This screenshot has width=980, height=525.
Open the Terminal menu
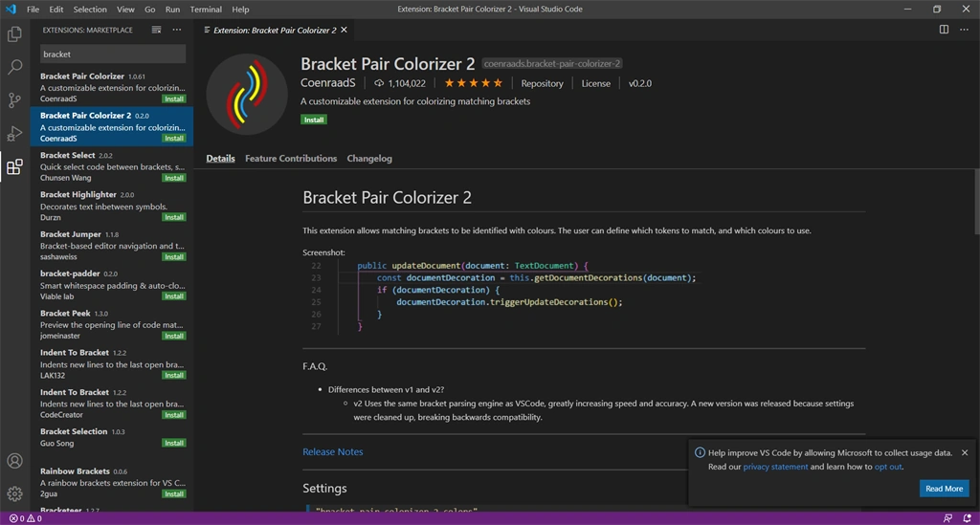pos(206,10)
